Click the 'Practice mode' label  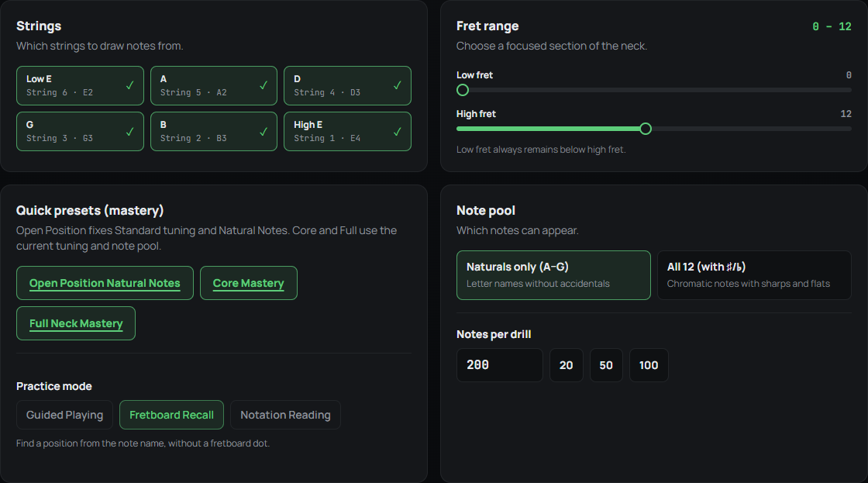tap(53, 386)
